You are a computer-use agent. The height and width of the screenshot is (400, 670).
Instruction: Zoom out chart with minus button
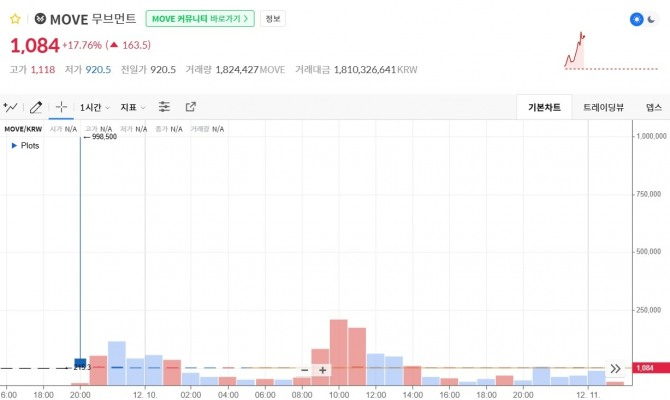(305, 370)
